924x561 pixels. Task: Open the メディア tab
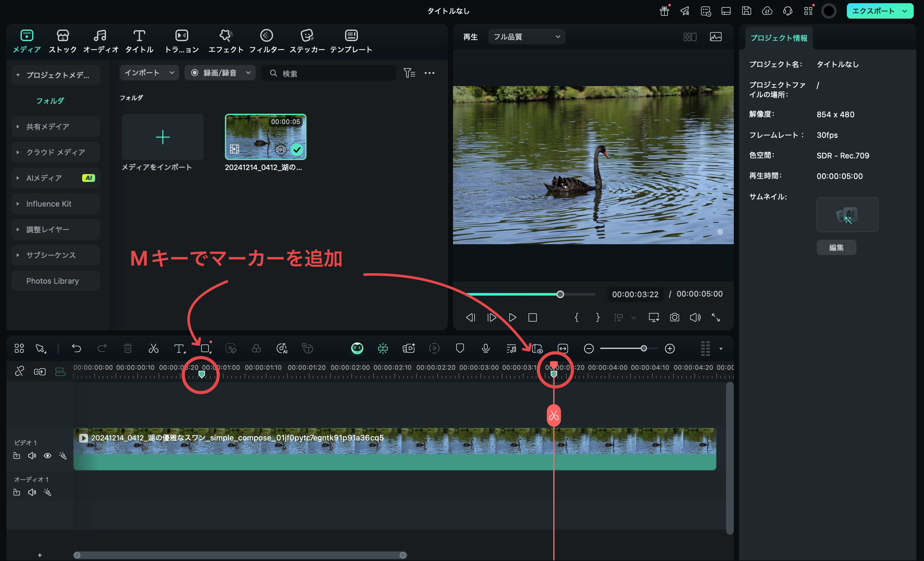(27, 41)
